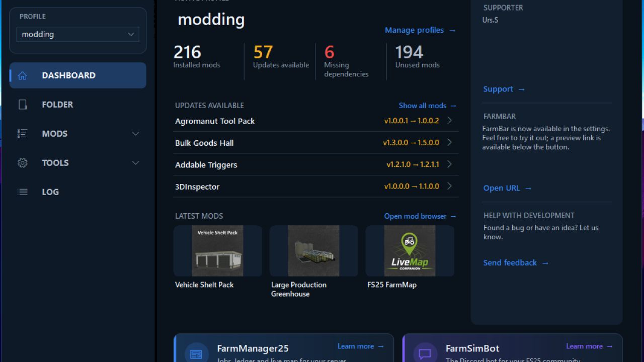The height and width of the screenshot is (362, 644).
Task: Click the Mods list icon
Action: (22, 134)
